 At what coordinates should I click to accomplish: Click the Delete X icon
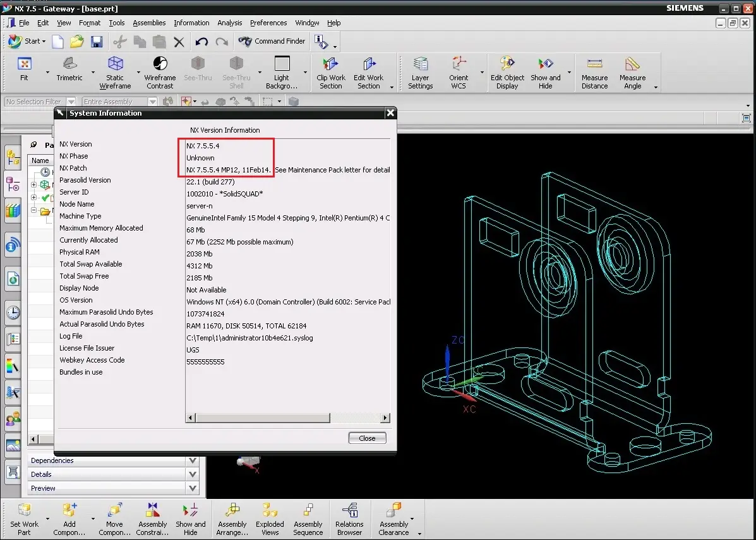click(179, 42)
